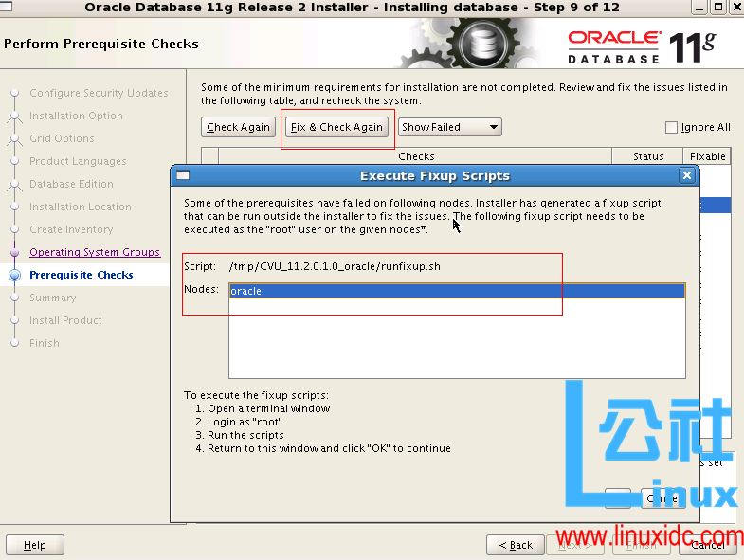Click the Oracle 11g Database logo

(x=643, y=47)
